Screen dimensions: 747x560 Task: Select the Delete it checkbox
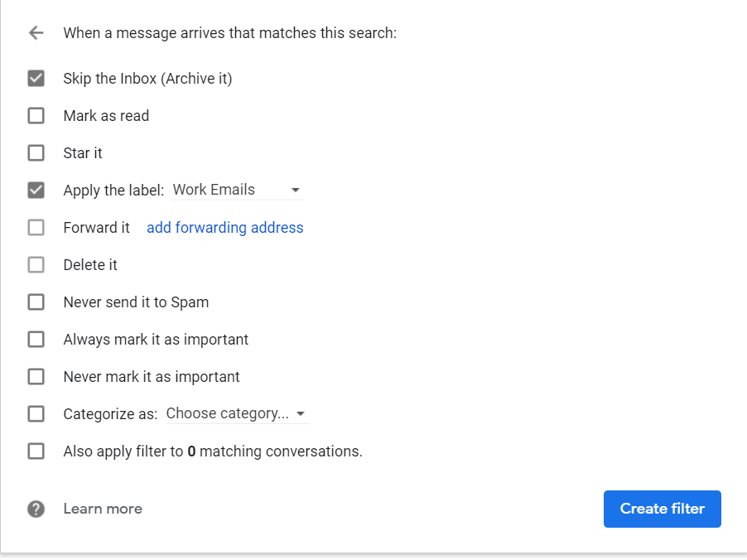36,265
